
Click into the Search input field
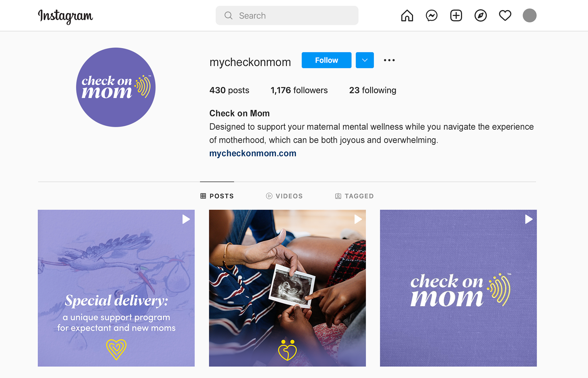point(287,16)
